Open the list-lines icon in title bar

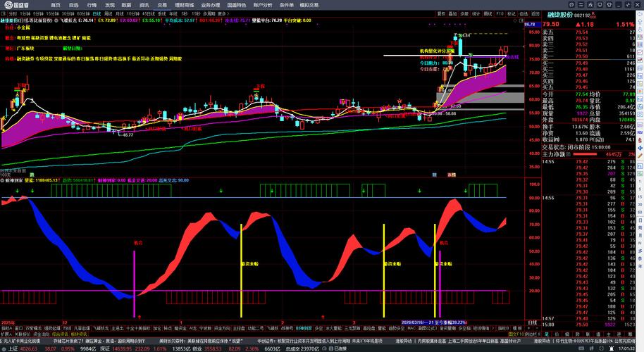581,4
